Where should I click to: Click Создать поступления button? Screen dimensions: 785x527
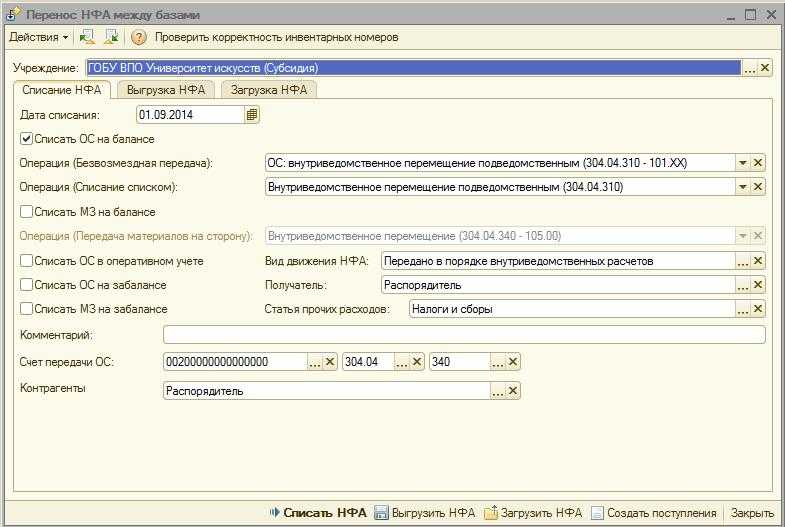(x=654, y=513)
